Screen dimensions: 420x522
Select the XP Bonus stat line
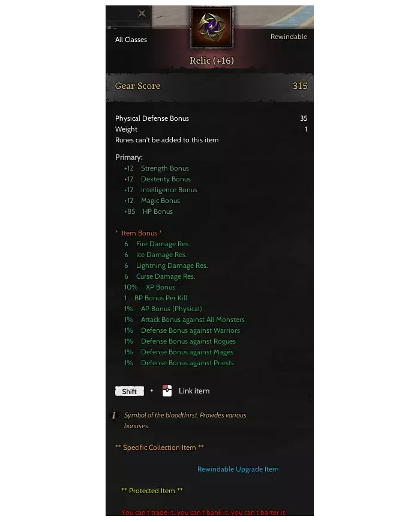[149, 287]
